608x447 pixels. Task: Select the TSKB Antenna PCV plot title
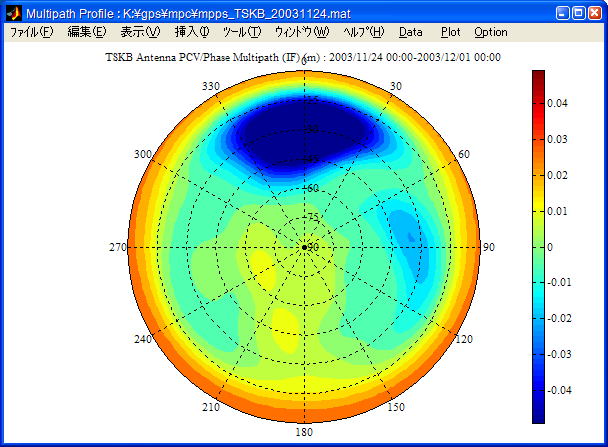point(303,57)
